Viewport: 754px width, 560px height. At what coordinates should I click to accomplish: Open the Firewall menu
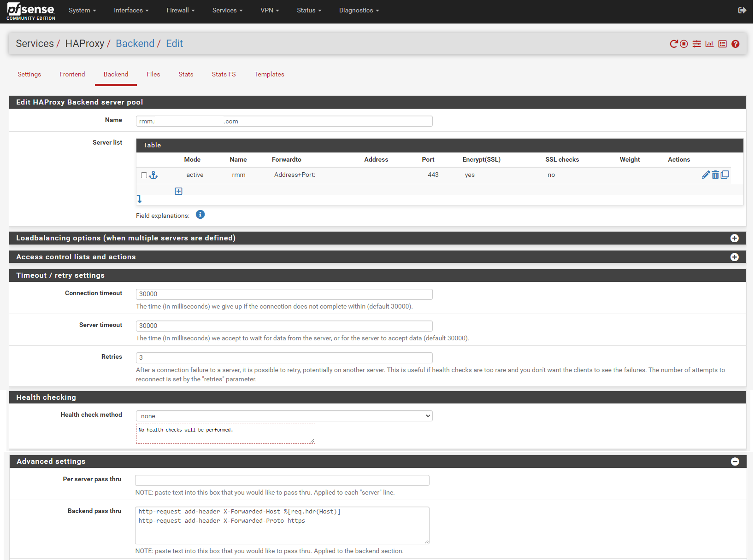coord(181,10)
